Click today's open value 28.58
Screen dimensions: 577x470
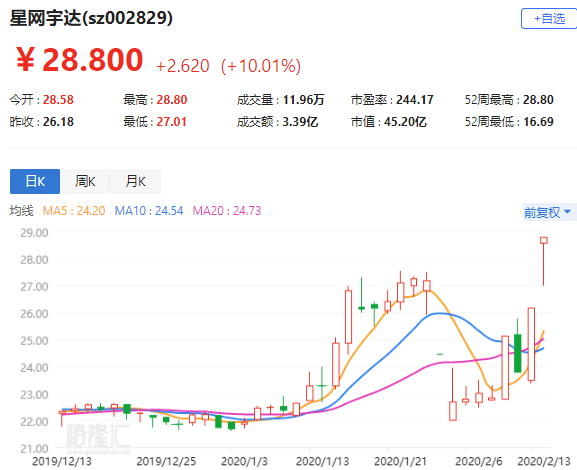pos(58,100)
